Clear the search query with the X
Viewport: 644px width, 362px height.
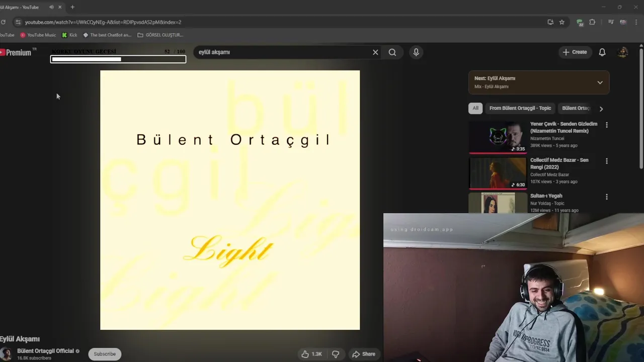point(375,52)
